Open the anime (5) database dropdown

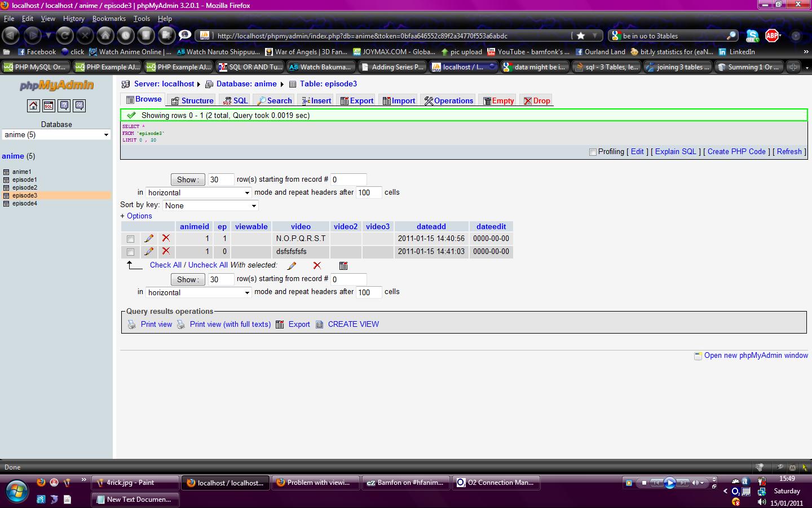[x=56, y=135]
